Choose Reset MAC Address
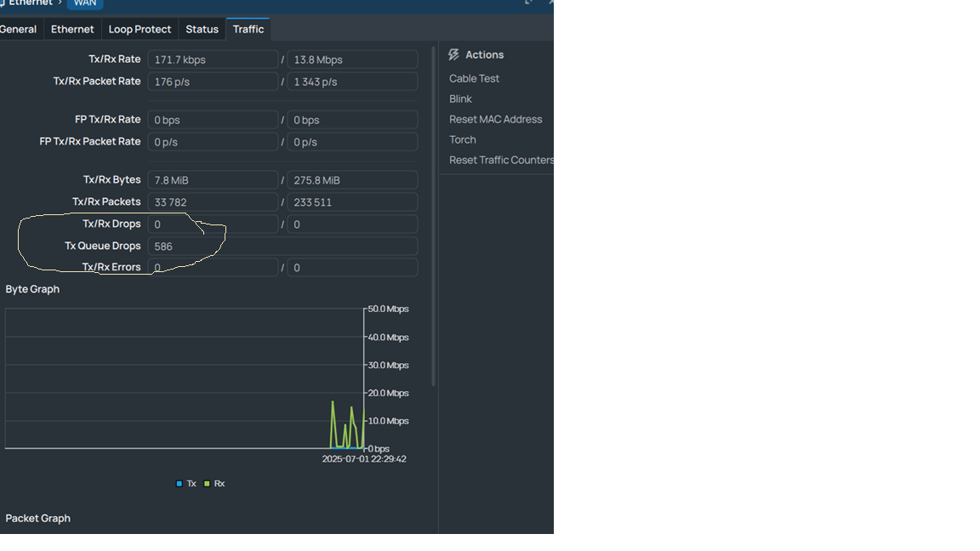Viewport: 980px width, 551px height. coord(496,119)
